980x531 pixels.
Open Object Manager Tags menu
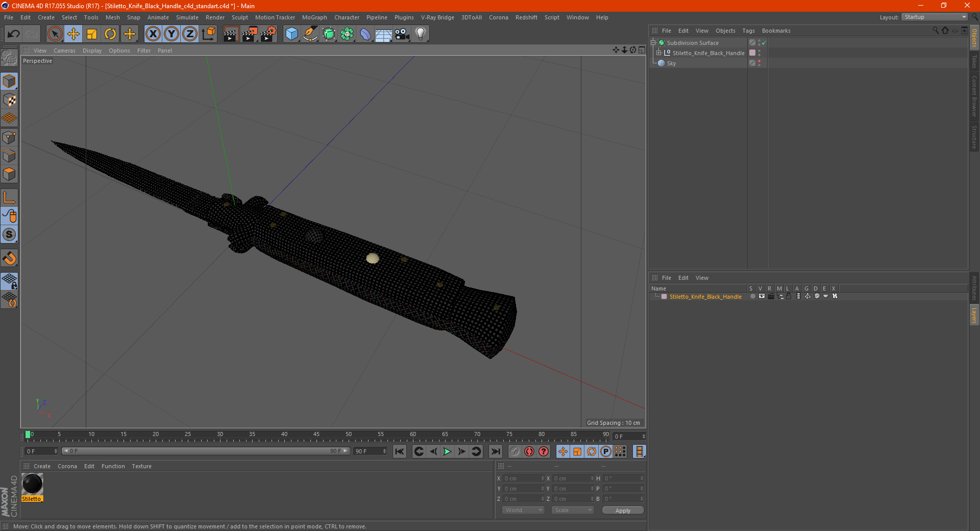click(748, 31)
